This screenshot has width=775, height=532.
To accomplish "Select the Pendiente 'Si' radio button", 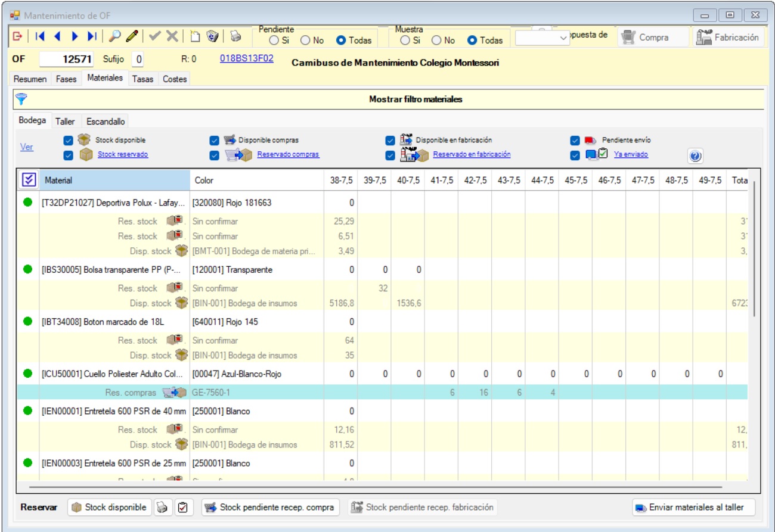I will (274, 41).
